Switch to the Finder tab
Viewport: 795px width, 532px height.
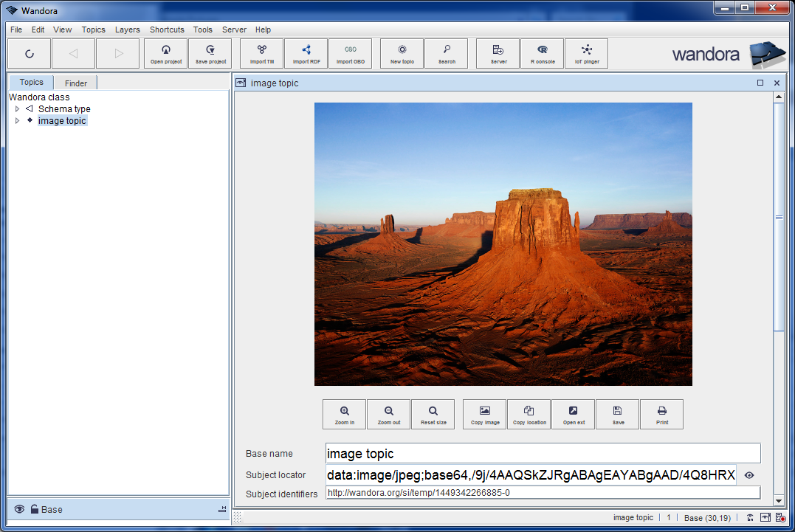tap(75, 82)
